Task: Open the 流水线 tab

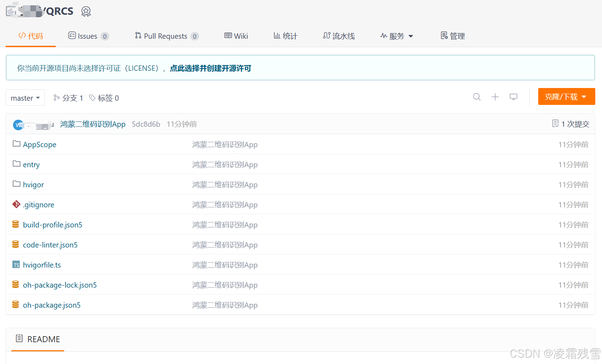Action: [x=339, y=36]
